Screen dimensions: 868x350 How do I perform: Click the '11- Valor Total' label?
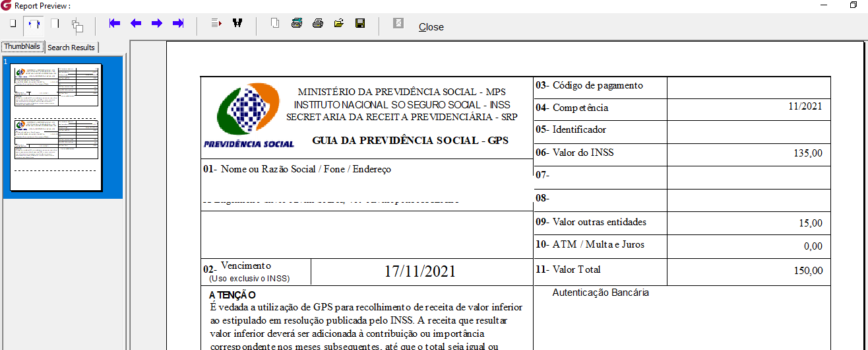tap(568, 269)
